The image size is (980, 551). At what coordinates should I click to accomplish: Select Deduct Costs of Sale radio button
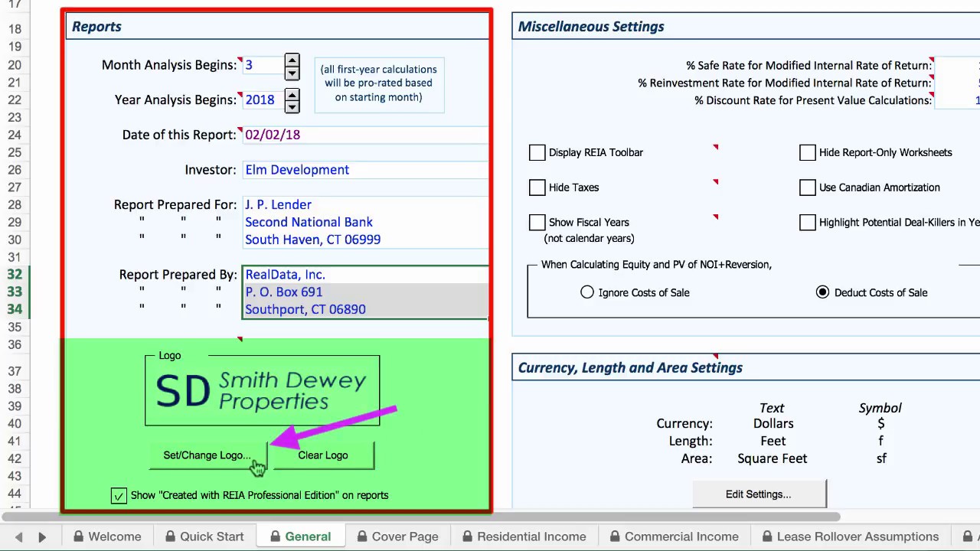tap(823, 292)
